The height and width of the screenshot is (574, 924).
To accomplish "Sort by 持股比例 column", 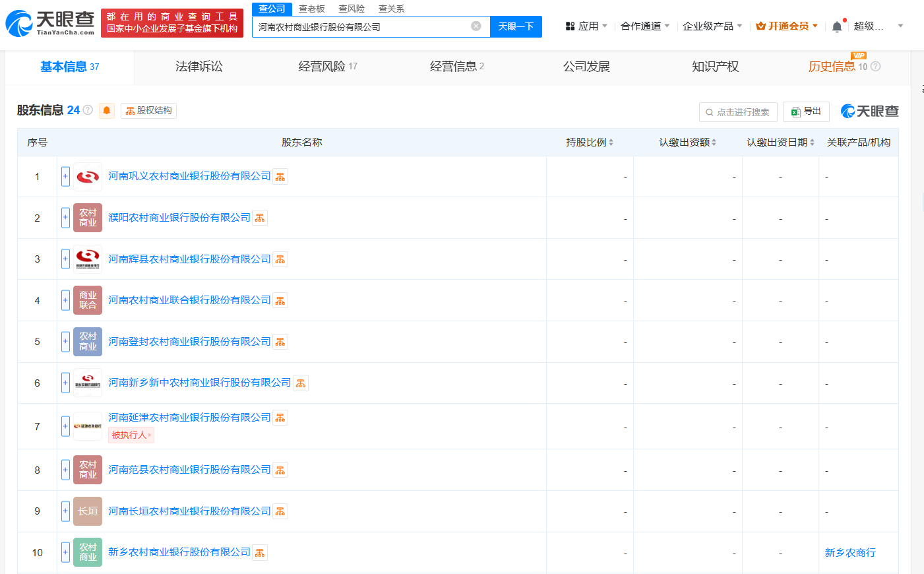I will point(589,143).
